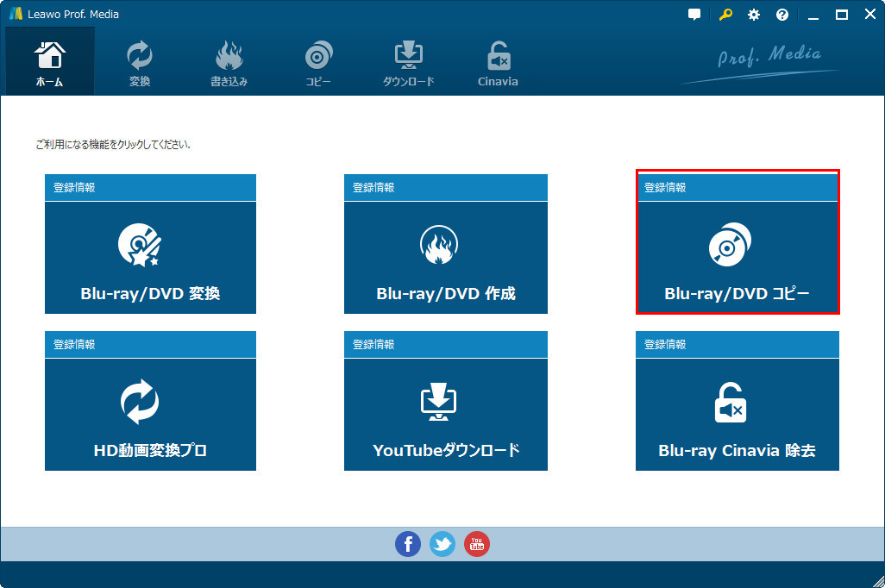Launch Blu-ray Cinavia 除去 module
This screenshot has width=885, height=588.
(x=737, y=415)
